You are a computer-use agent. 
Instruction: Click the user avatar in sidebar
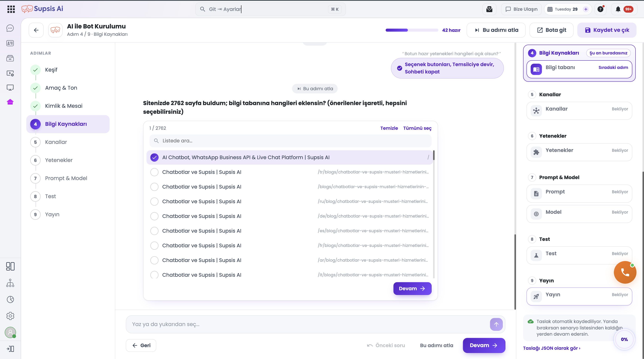pos(10,332)
